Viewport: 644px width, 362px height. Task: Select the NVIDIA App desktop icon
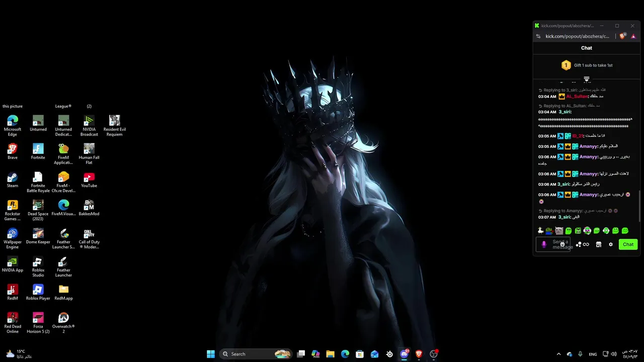[x=13, y=264]
